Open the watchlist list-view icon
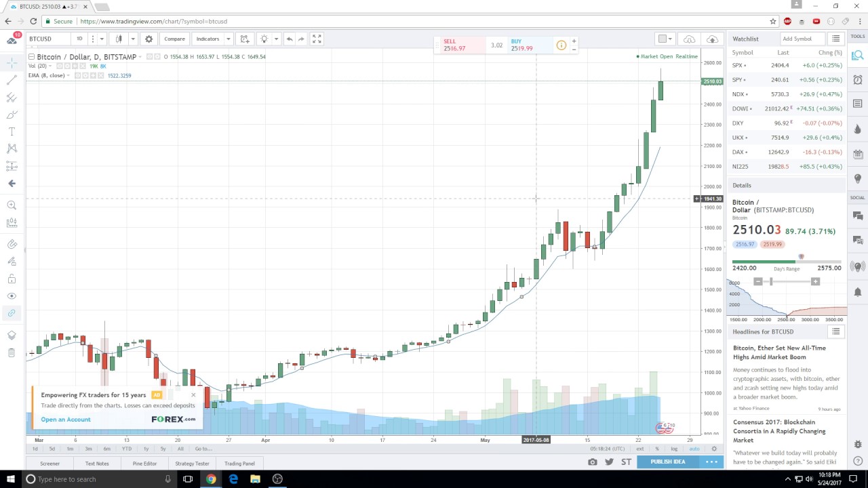The height and width of the screenshot is (488, 868). [836, 39]
